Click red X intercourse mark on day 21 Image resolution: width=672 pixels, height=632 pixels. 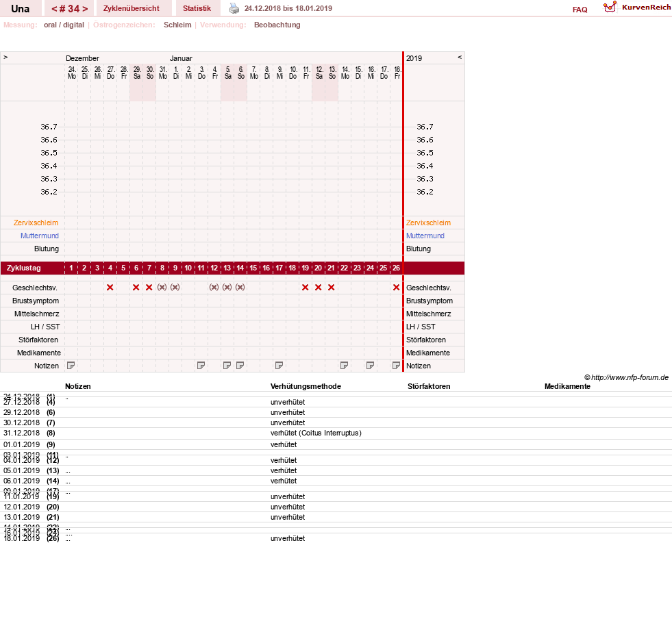tap(332, 288)
